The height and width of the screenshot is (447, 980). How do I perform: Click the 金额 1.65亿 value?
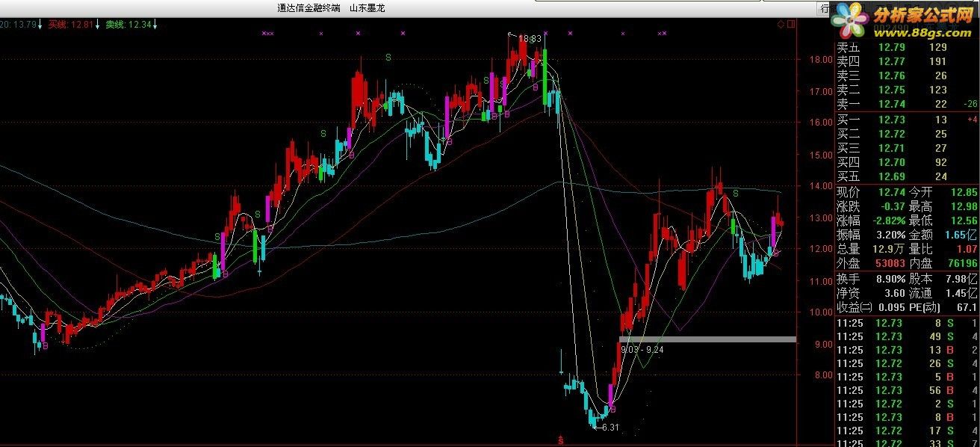coord(962,235)
